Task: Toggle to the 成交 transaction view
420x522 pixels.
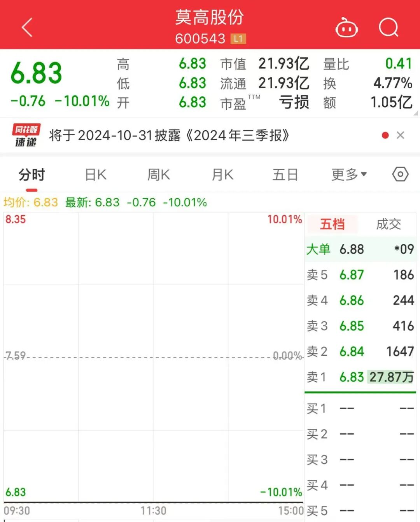Action: (x=388, y=224)
